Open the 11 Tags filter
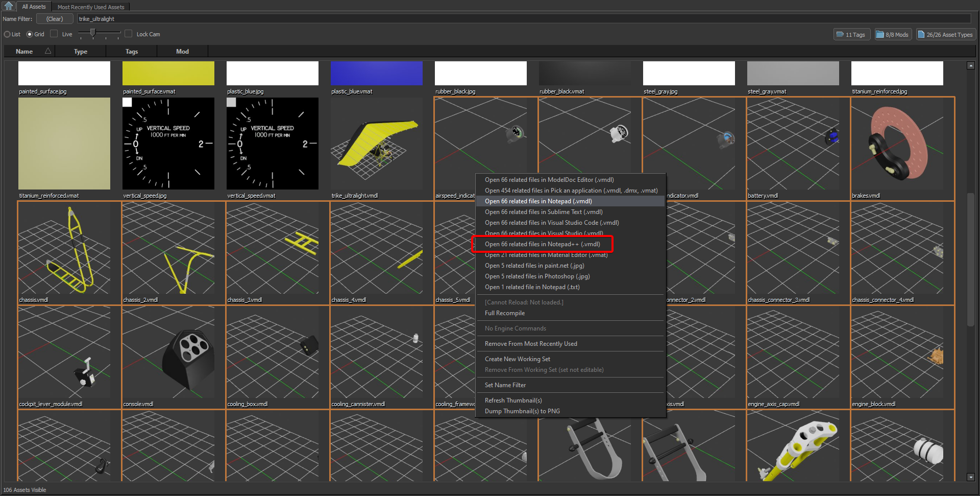 coord(851,34)
